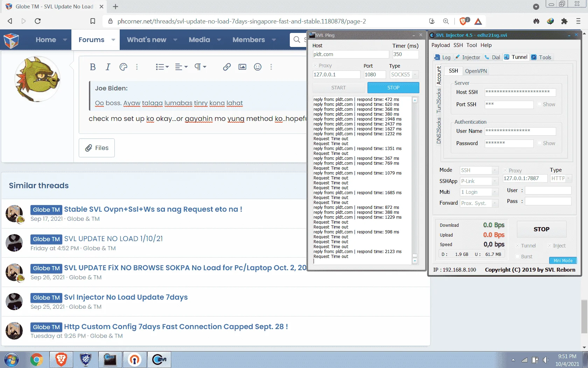Toggle Burst checkbox in SVL Injector
The height and width of the screenshot is (368, 588).
coord(517,257)
